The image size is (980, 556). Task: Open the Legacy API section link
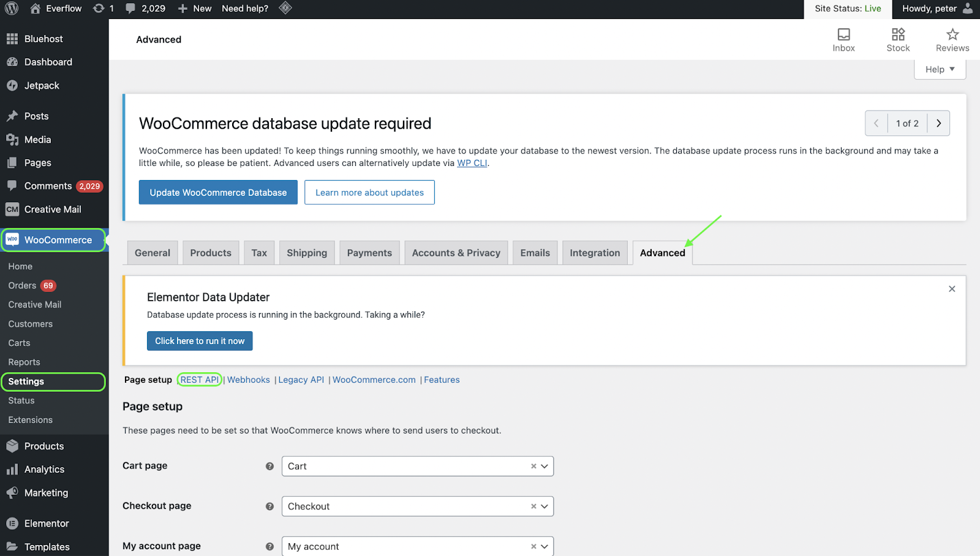301,380
